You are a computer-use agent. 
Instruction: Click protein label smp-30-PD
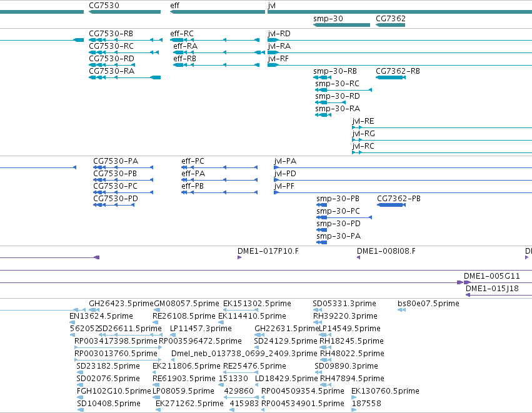(x=338, y=224)
